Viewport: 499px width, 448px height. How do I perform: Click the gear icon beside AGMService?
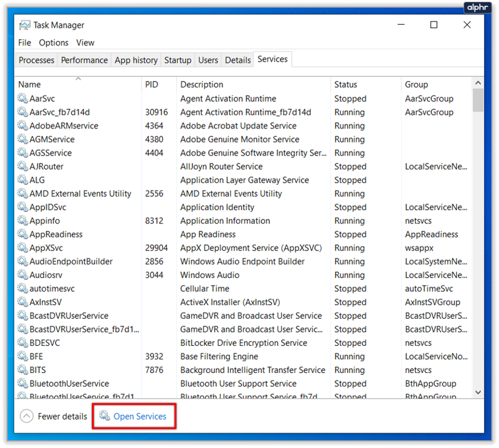click(x=22, y=139)
